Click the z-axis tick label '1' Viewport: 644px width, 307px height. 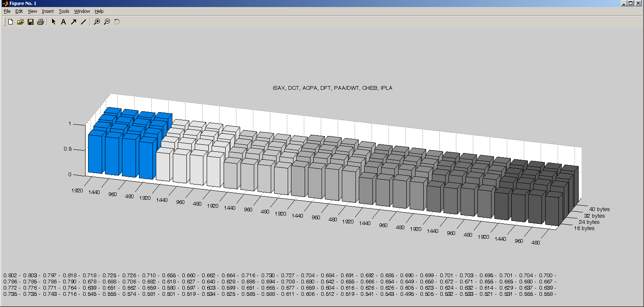coord(70,124)
